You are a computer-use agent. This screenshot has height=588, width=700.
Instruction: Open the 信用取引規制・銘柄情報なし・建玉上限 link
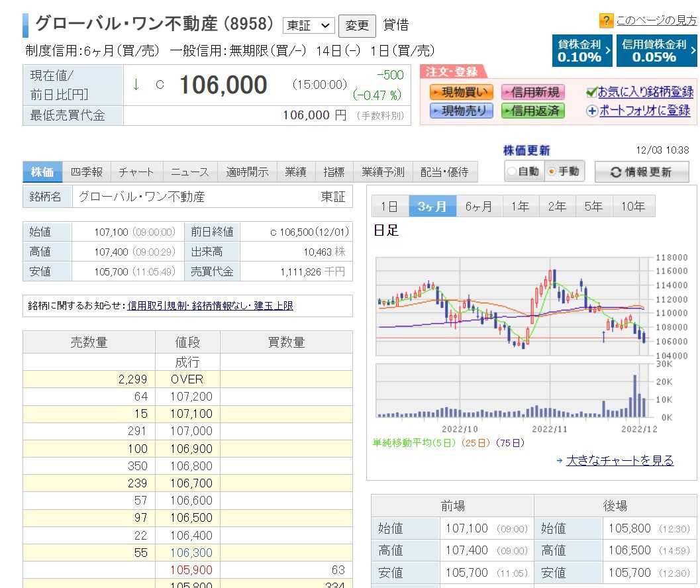211,306
